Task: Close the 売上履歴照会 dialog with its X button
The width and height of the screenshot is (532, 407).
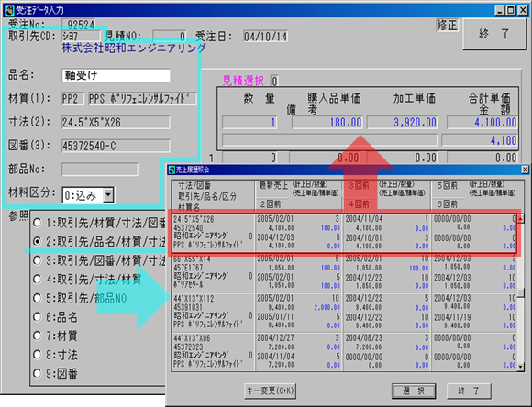Action: 525,170
